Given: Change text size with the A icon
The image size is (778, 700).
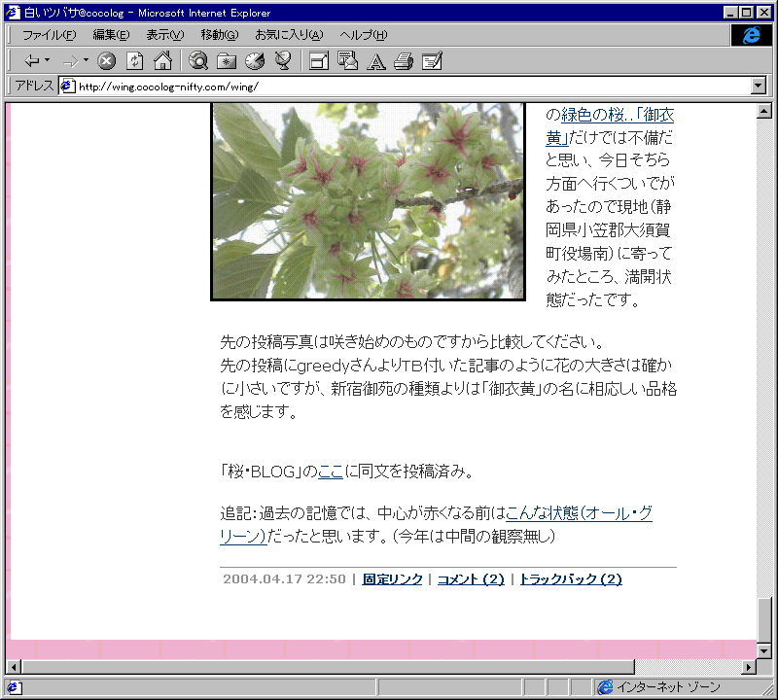Looking at the screenshot, I should click(x=375, y=62).
